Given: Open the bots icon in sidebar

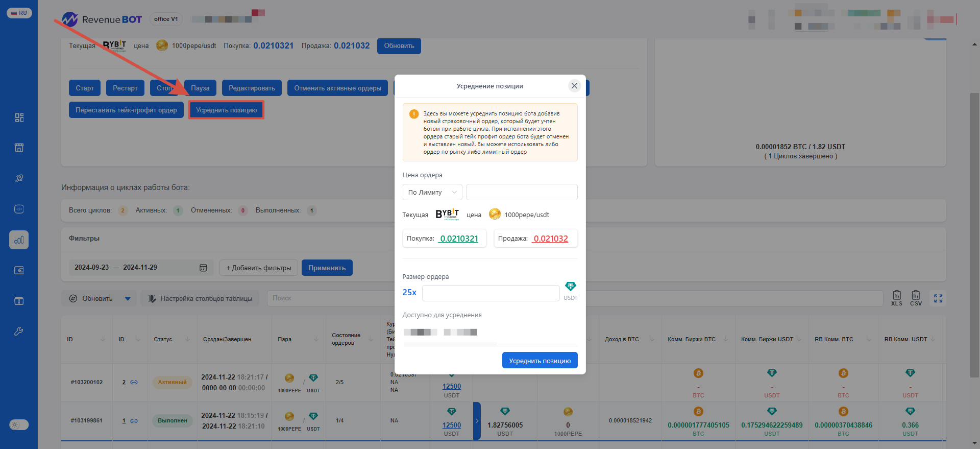Looking at the screenshot, I should pyautogui.click(x=19, y=209).
